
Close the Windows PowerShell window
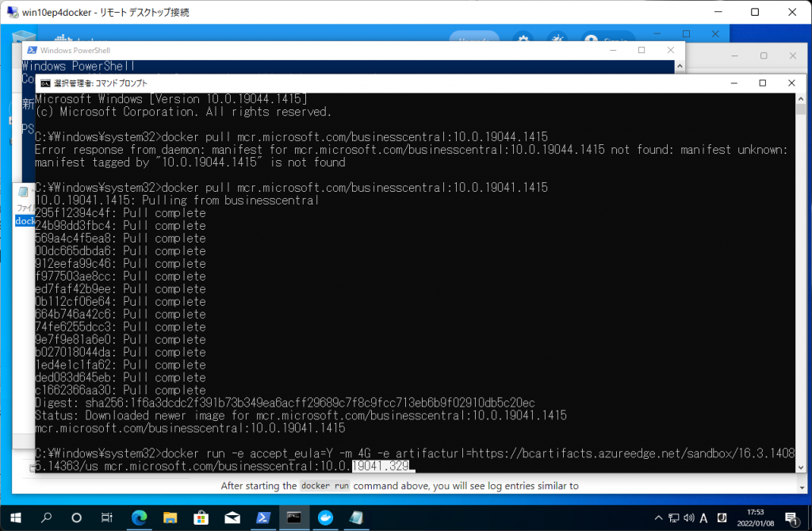671,50
